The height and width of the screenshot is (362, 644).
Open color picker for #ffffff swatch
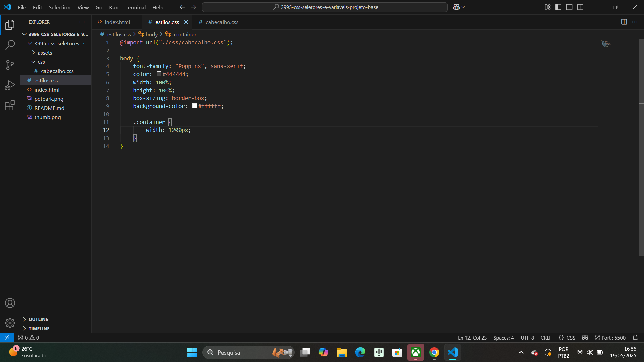[195, 106]
